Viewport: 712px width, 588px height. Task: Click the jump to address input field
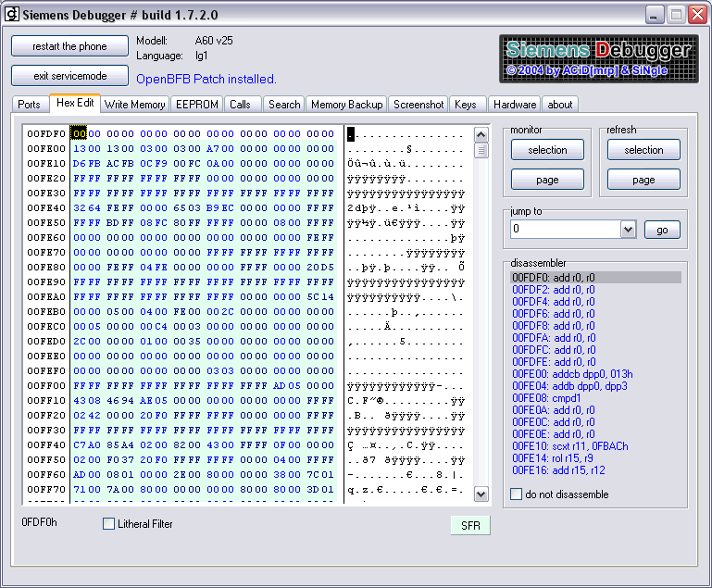click(566, 230)
